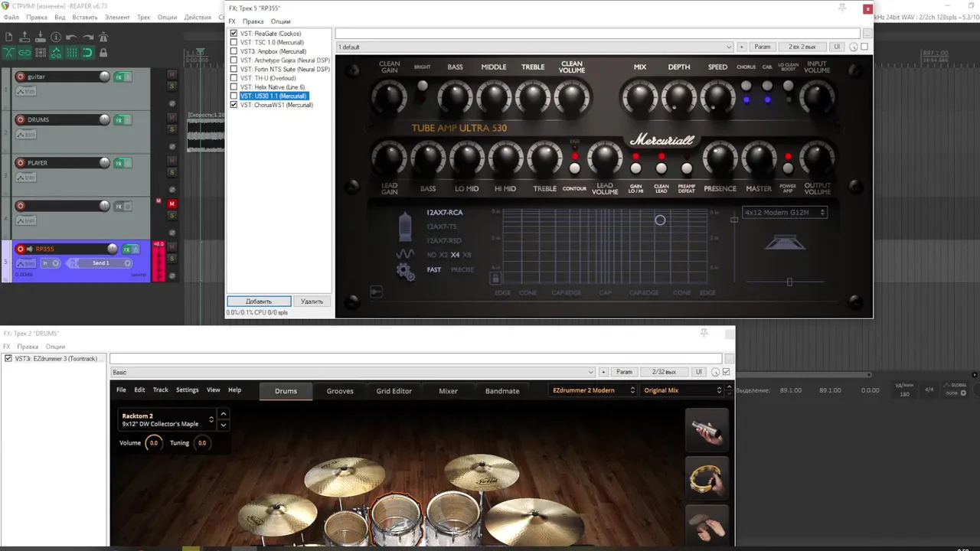The height and width of the screenshot is (551, 980).
Task: Click the New Project icon in REAPER toolbar
Action: (x=9, y=37)
